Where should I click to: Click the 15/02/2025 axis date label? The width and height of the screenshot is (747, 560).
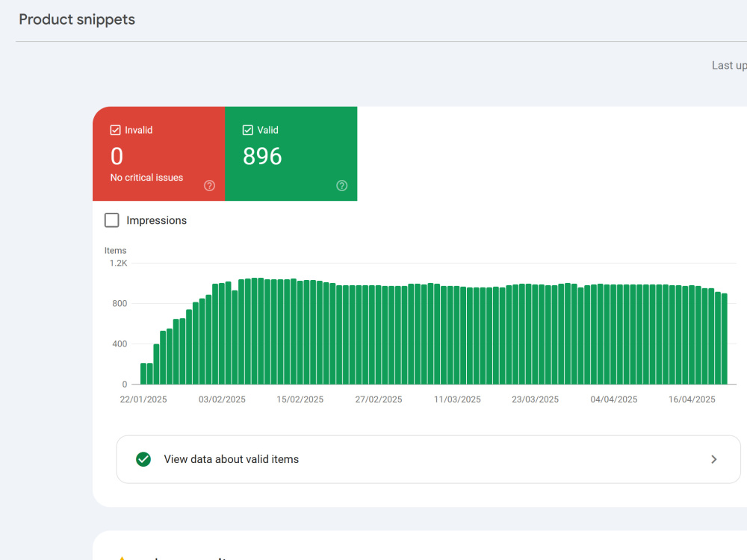click(300, 399)
